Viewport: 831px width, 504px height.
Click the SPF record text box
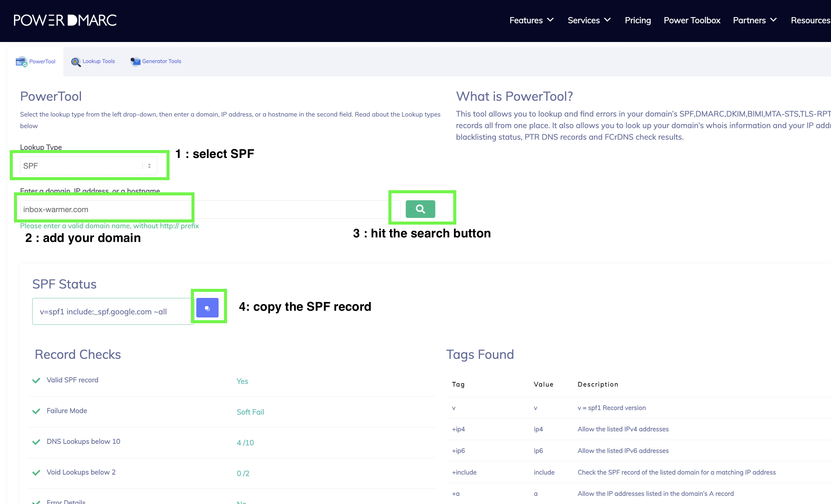(x=113, y=311)
